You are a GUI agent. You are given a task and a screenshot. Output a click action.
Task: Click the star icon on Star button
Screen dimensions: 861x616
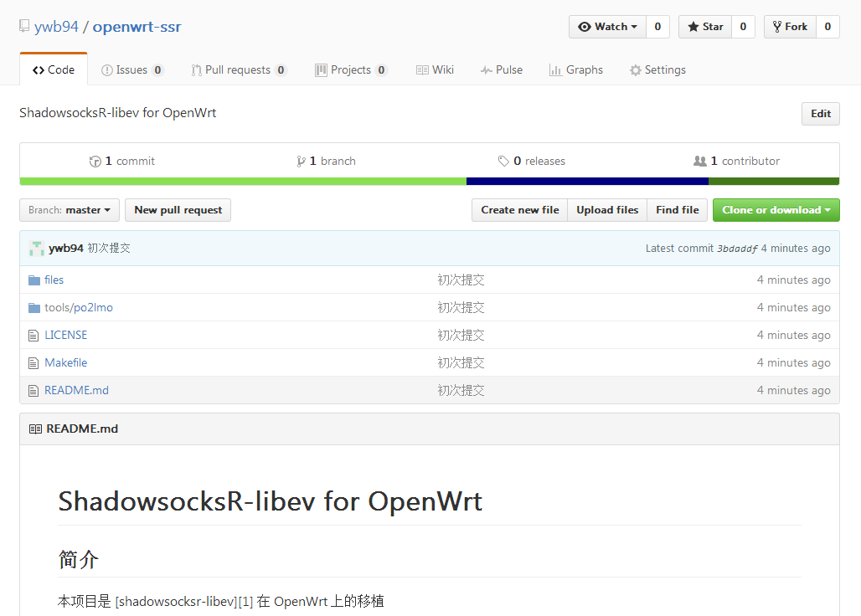tap(693, 27)
